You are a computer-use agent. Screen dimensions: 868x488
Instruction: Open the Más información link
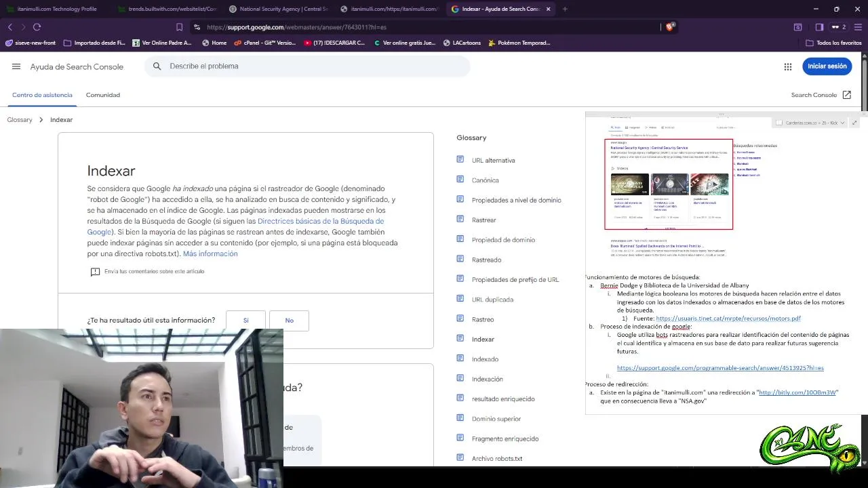(210, 253)
